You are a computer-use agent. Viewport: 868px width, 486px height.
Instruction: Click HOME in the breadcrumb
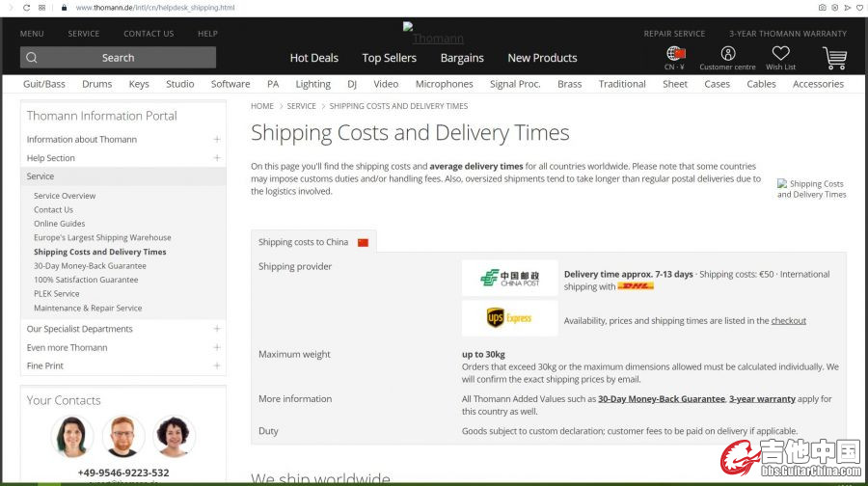pos(262,106)
